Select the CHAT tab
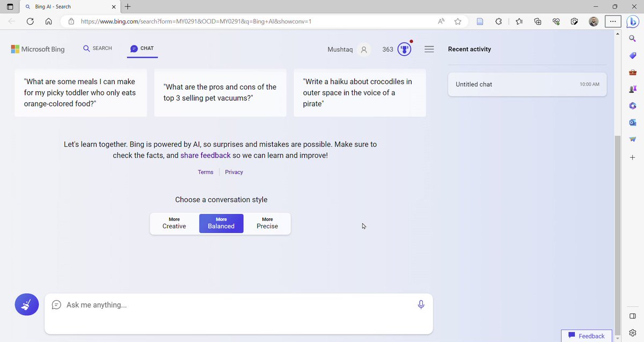This screenshot has width=644, height=342. click(x=142, y=48)
